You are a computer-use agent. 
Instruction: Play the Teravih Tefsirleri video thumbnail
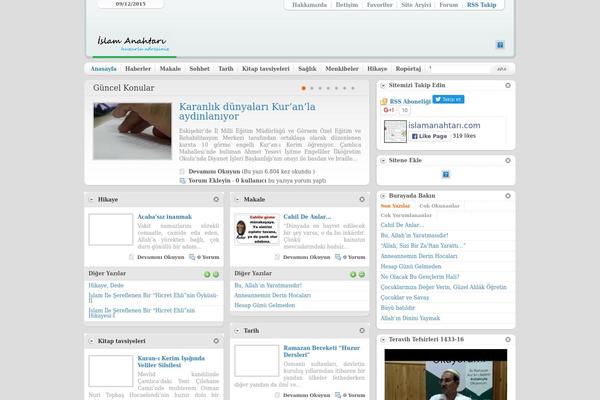(446, 374)
